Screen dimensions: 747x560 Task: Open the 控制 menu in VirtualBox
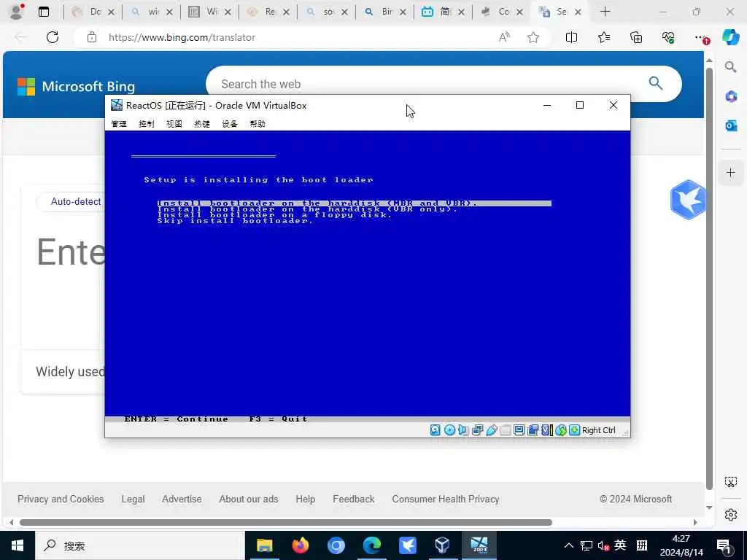[x=146, y=124]
